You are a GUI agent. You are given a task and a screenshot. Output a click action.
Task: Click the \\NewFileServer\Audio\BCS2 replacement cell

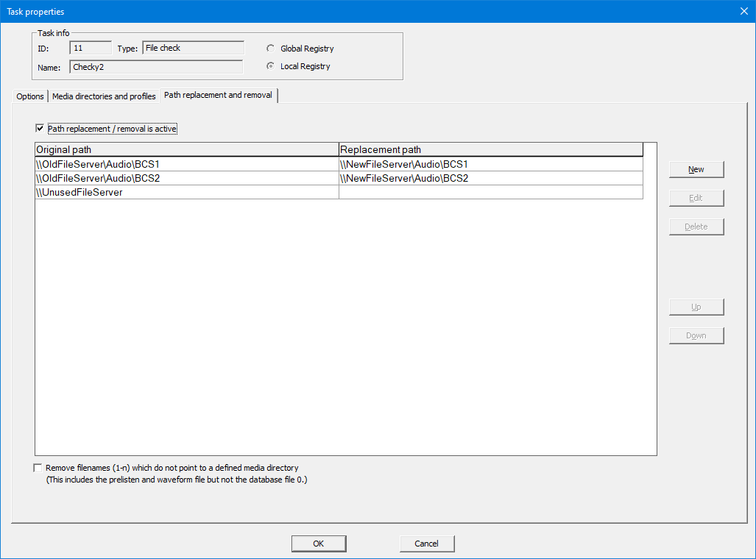click(404, 178)
